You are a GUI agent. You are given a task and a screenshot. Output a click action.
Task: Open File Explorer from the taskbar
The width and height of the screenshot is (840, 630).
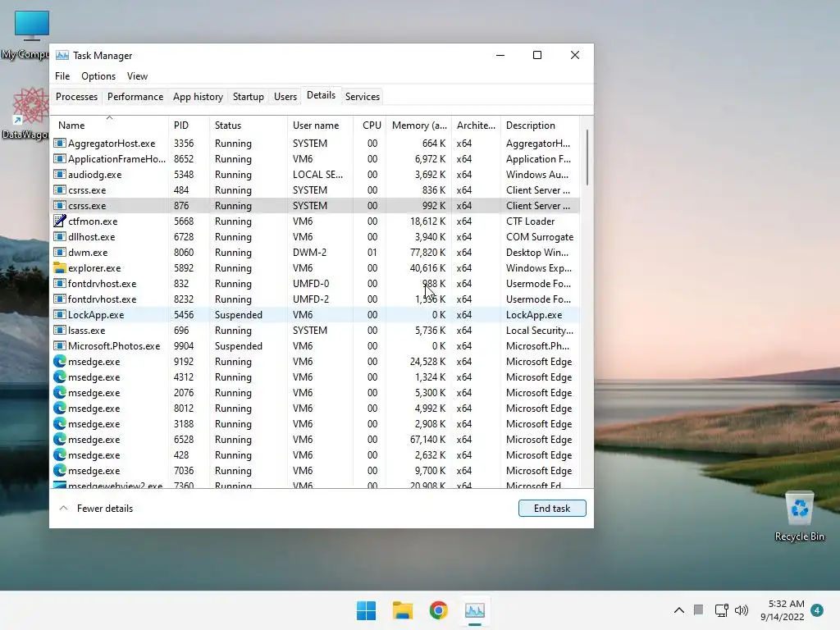402,610
